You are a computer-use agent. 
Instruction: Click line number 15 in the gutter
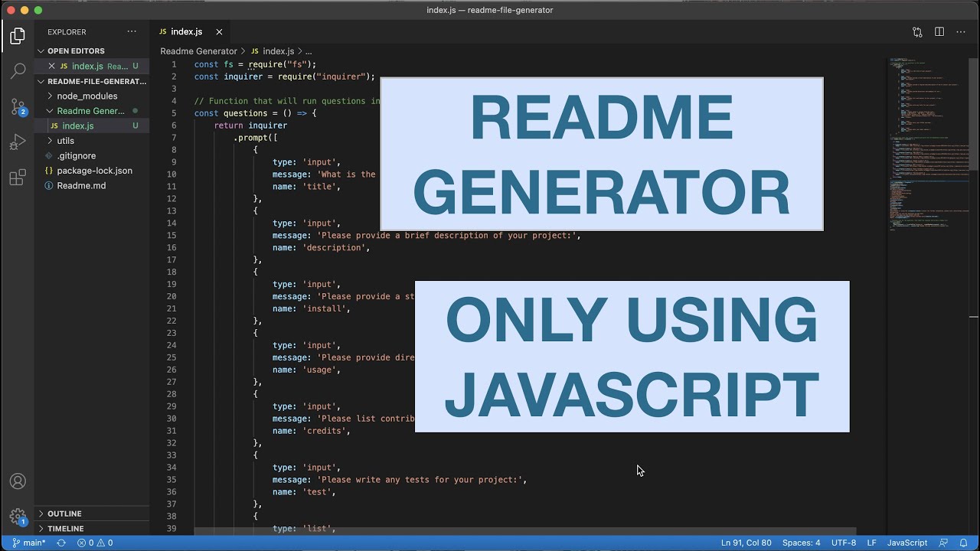[171, 235]
